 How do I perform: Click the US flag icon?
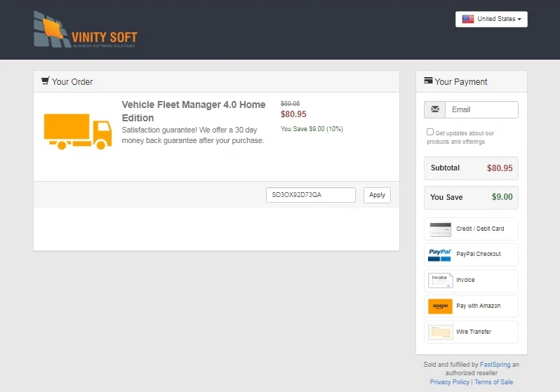tap(468, 19)
